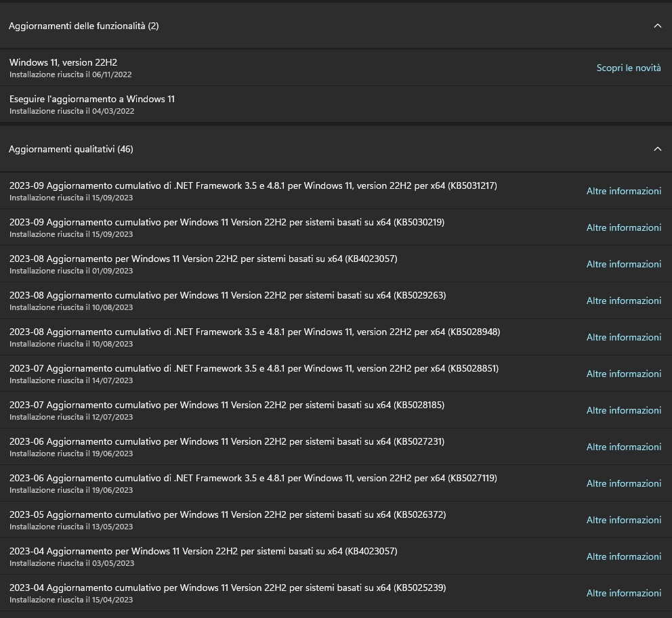Click the Aggiornamenti qualitativi (46) header
672x618 pixels.
click(x=71, y=149)
